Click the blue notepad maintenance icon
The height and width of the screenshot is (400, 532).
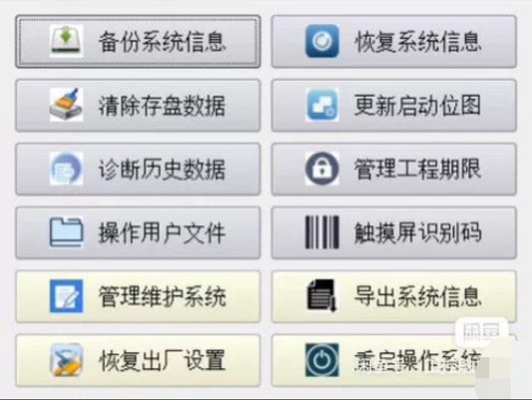click(66, 296)
